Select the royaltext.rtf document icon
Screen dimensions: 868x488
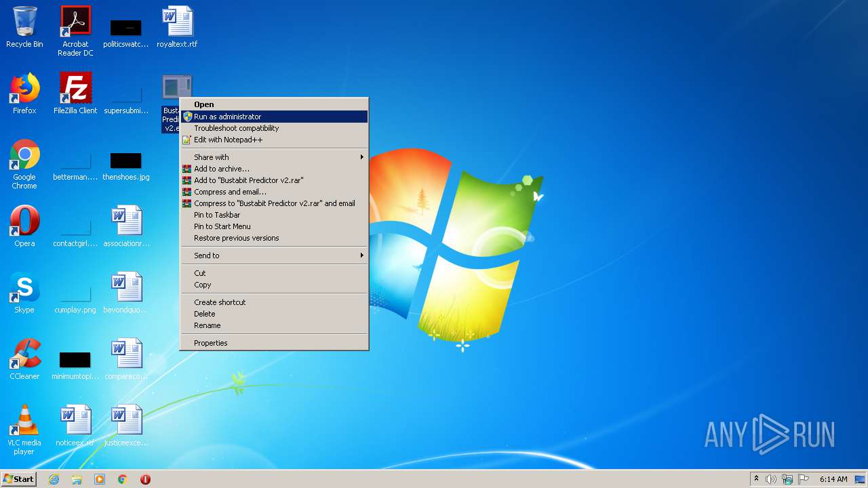(x=177, y=27)
